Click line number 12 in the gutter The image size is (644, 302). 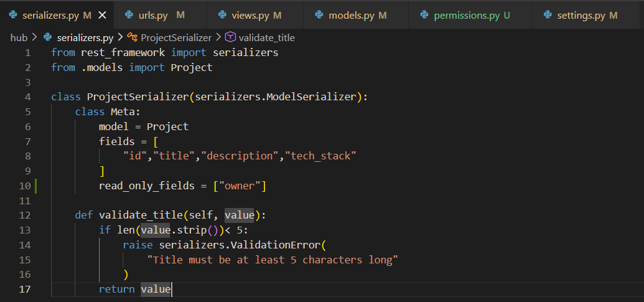(x=25, y=215)
